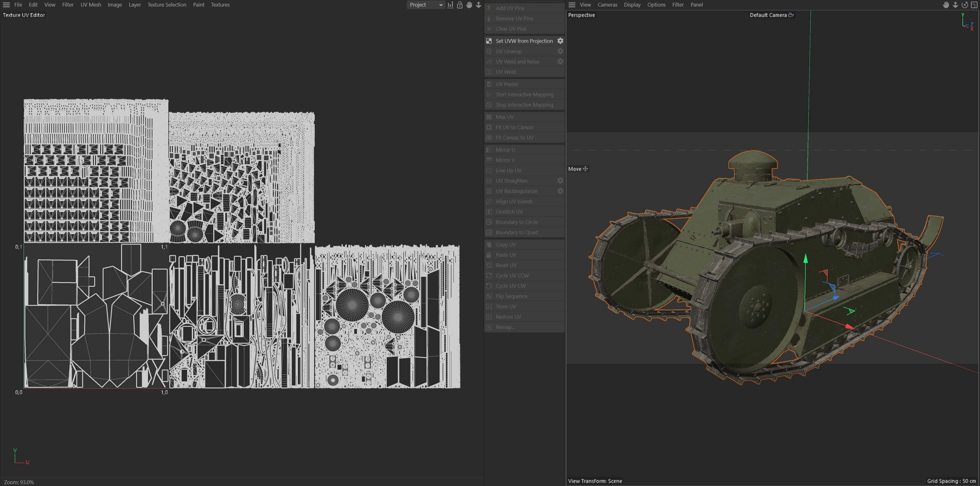Toggle the lock icon in UV editor header
The image size is (980, 486).
coord(460,5)
